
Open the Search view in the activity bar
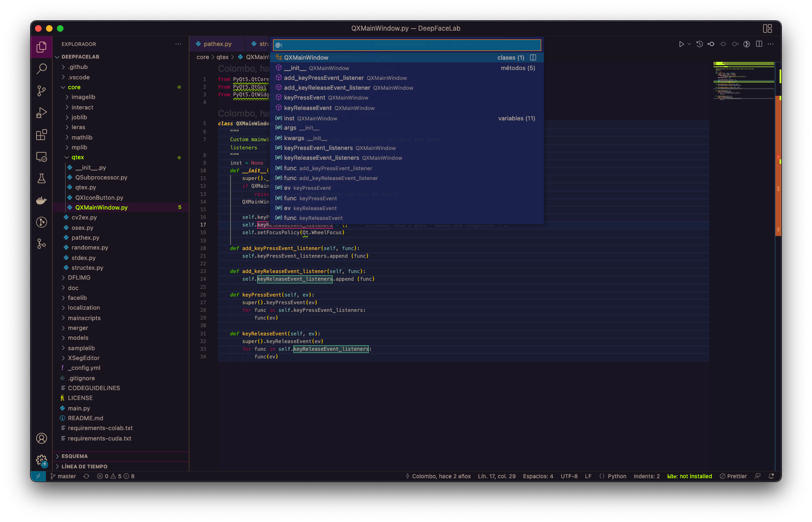point(41,69)
